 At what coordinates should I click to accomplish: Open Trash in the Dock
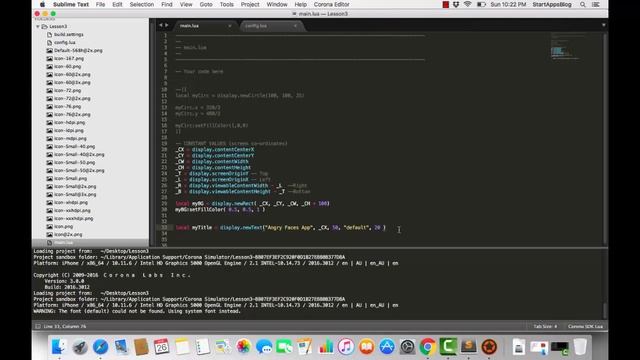pyautogui.click(x=580, y=347)
